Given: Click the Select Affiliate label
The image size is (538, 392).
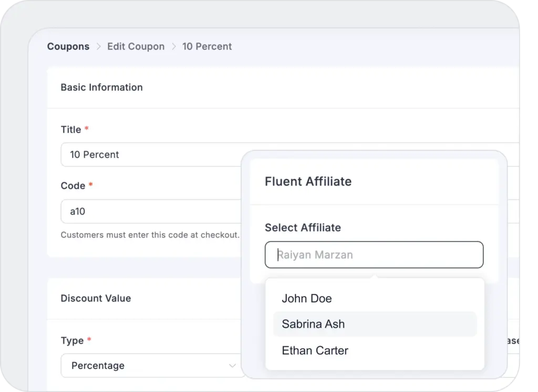Looking at the screenshot, I should click(x=303, y=228).
